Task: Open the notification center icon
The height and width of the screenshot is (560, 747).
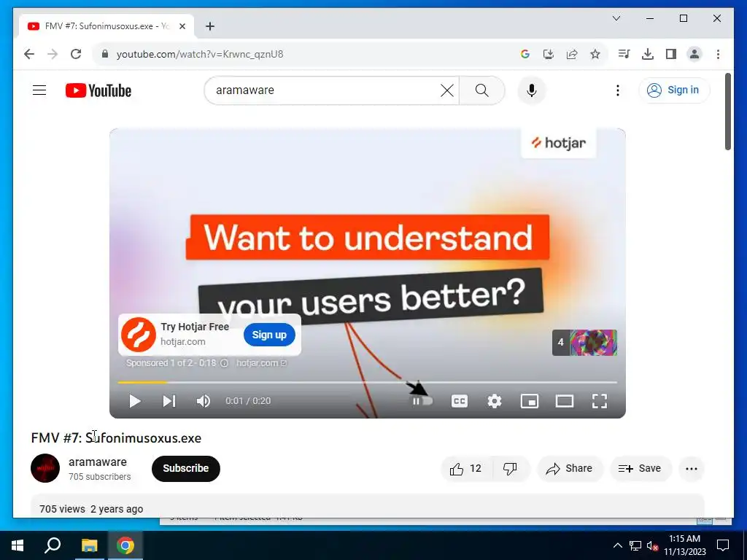Action: point(723,545)
